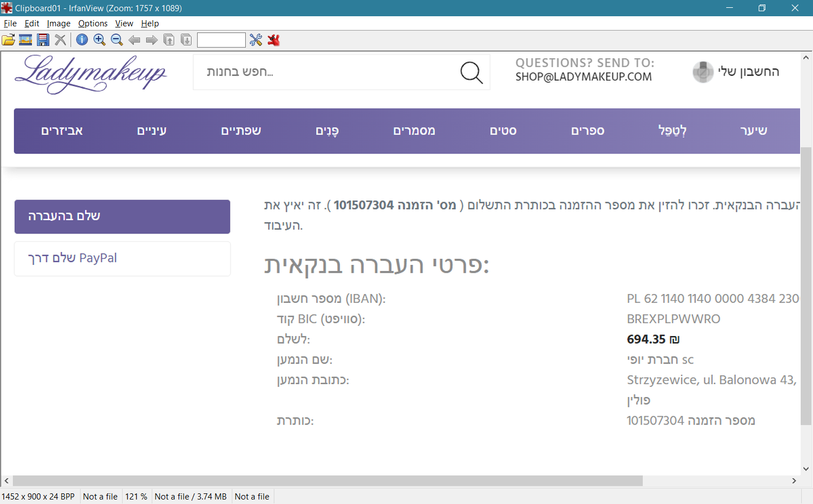This screenshot has height=504, width=813.
Task: Open the View menu
Action: tap(124, 24)
